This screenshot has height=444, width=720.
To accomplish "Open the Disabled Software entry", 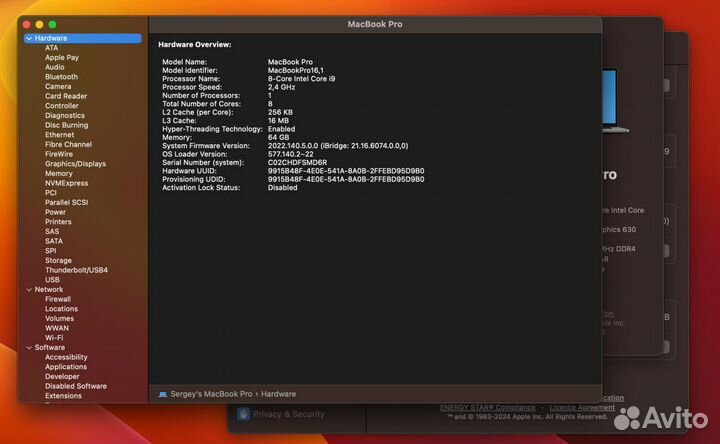I will 76,386.
